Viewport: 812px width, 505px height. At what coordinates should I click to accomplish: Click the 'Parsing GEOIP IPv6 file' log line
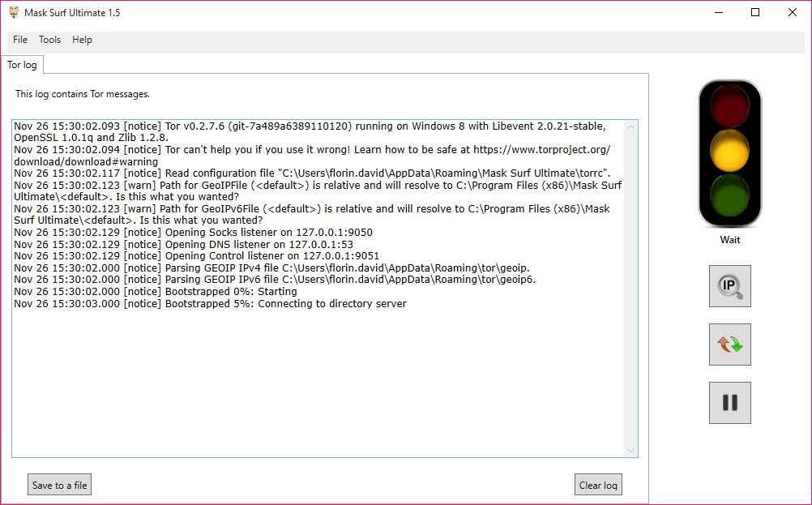(275, 280)
